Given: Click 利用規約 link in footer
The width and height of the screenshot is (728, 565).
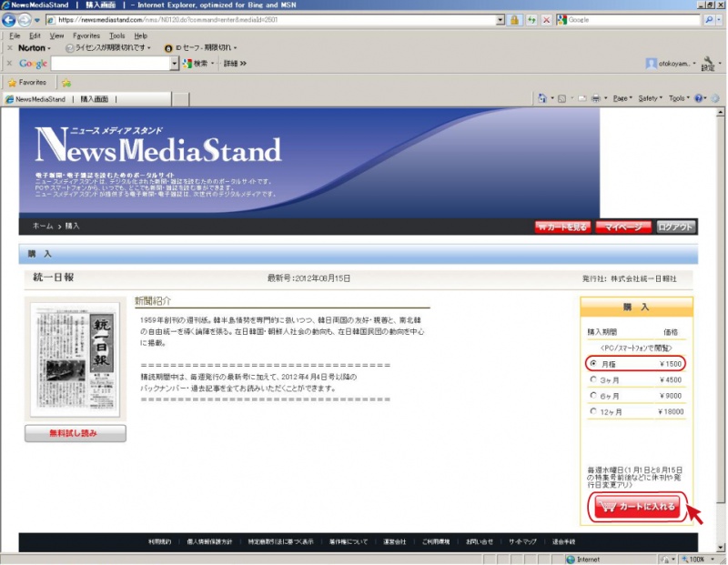Looking at the screenshot, I should tap(160, 541).
